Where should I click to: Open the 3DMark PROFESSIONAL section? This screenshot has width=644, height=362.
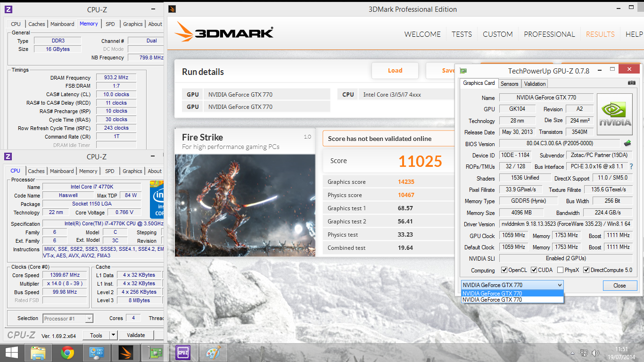(x=549, y=34)
